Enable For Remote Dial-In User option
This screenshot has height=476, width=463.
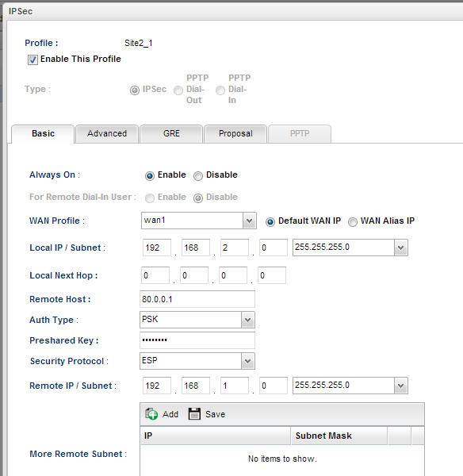coord(150,198)
